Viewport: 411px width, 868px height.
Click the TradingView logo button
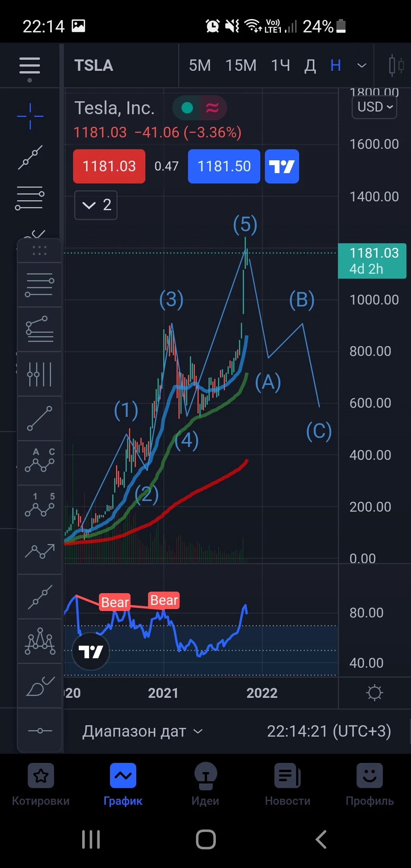coord(282,166)
